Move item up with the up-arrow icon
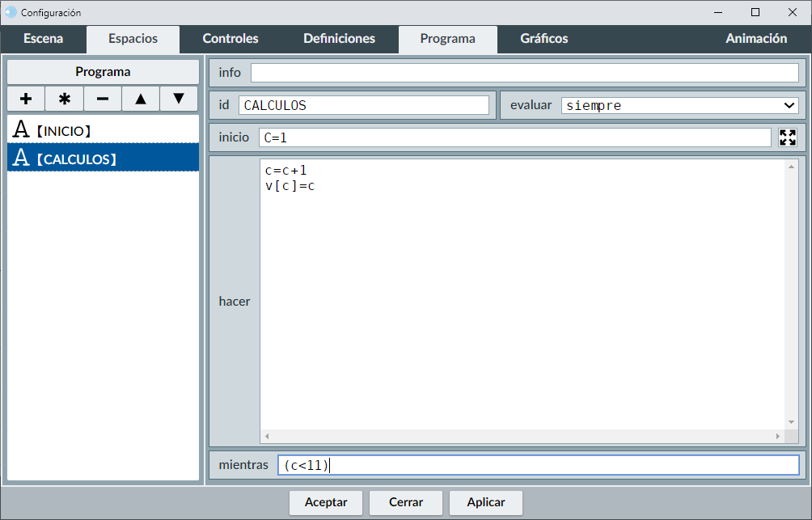812x520 pixels. [x=141, y=99]
